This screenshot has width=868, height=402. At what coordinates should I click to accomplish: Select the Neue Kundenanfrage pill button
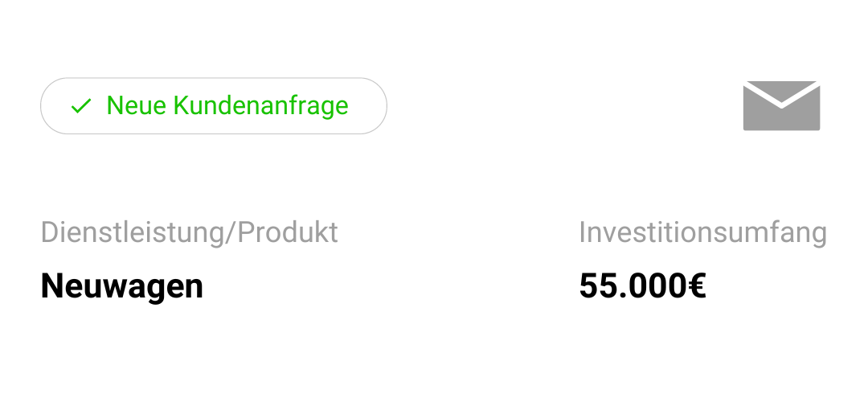[214, 106]
